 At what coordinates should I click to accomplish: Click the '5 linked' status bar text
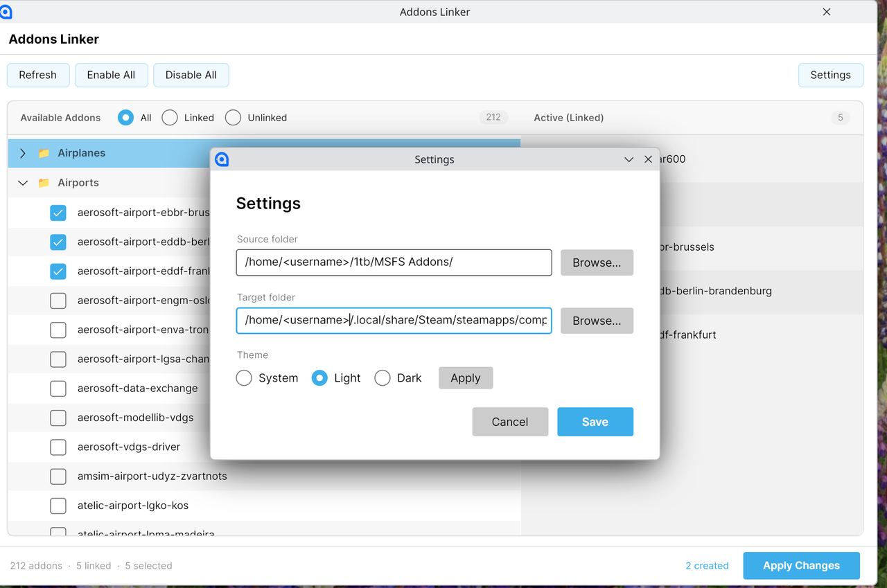[x=94, y=566]
